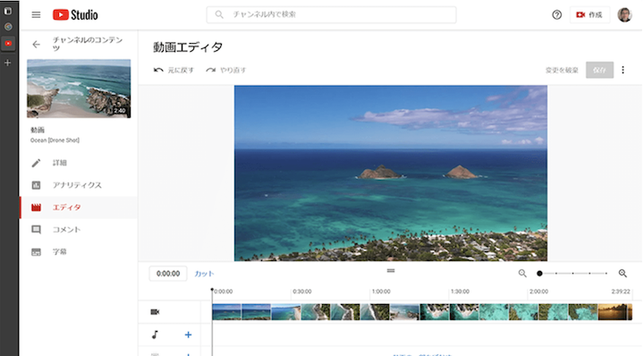The width and height of the screenshot is (644, 356).
Task: Click the 1:30:00 timeline marker
Action: [460, 292]
